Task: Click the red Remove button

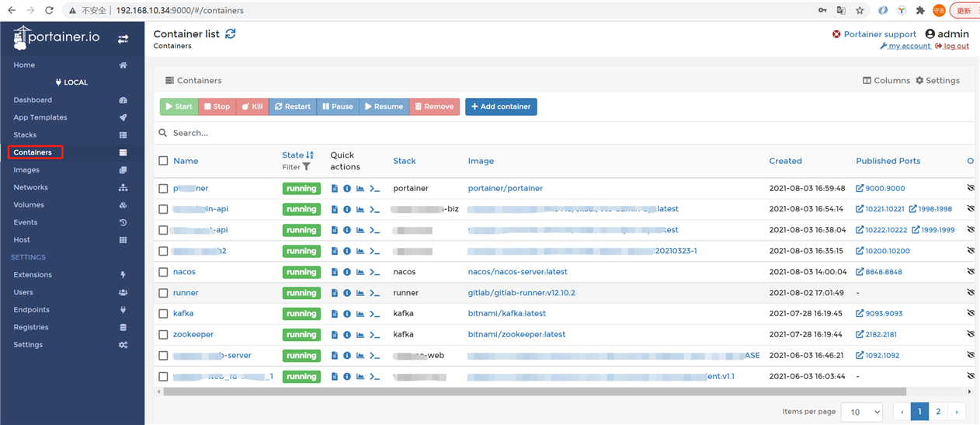Action: pos(434,106)
